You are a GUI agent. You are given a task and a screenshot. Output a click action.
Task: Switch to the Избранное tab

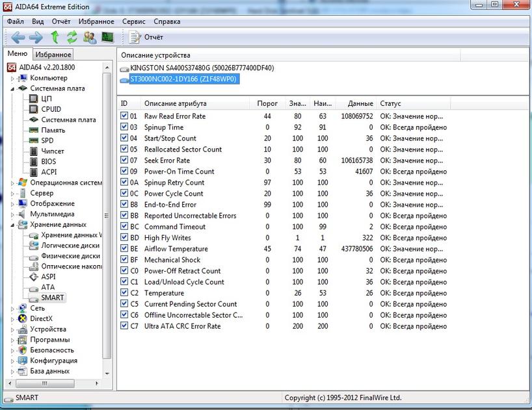[x=53, y=54]
